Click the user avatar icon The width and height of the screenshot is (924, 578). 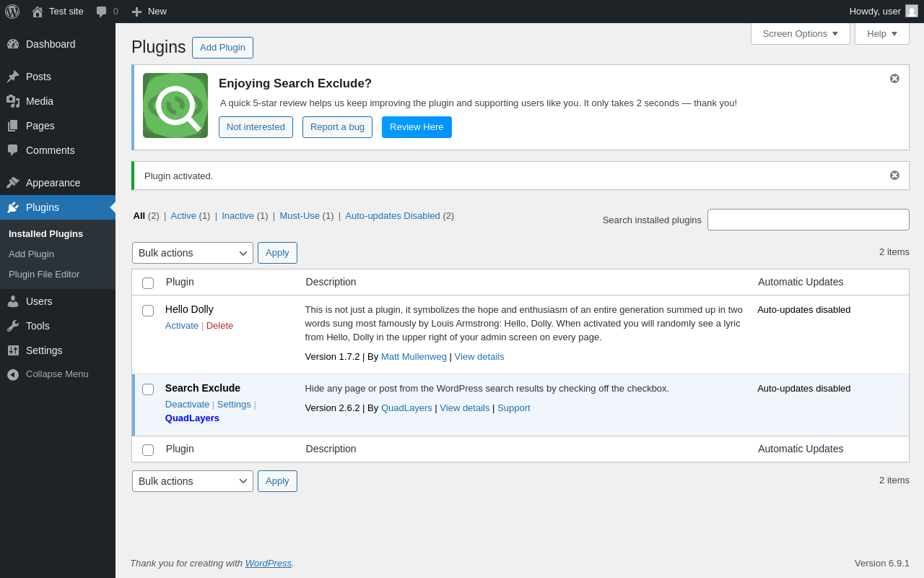pyautogui.click(x=912, y=11)
